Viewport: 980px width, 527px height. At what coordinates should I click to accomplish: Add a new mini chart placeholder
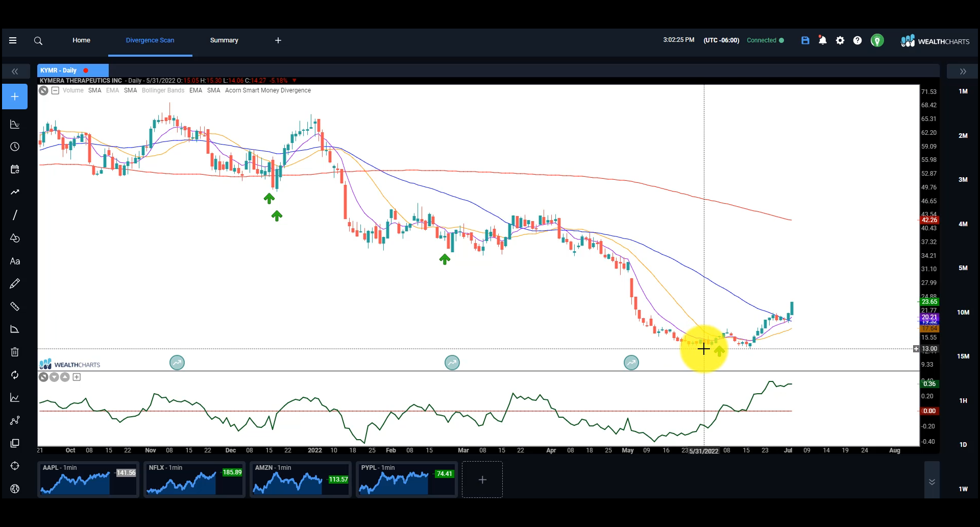click(x=482, y=480)
